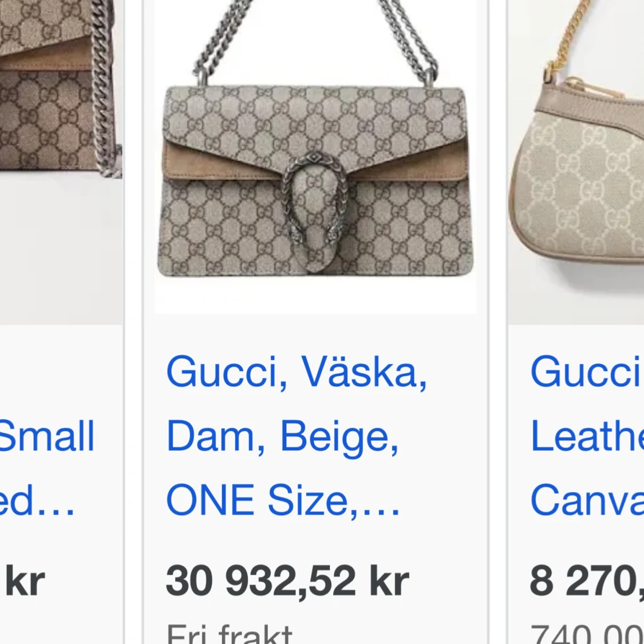
Task: Open the right listing's "Gucci" title
Action: 587,372
